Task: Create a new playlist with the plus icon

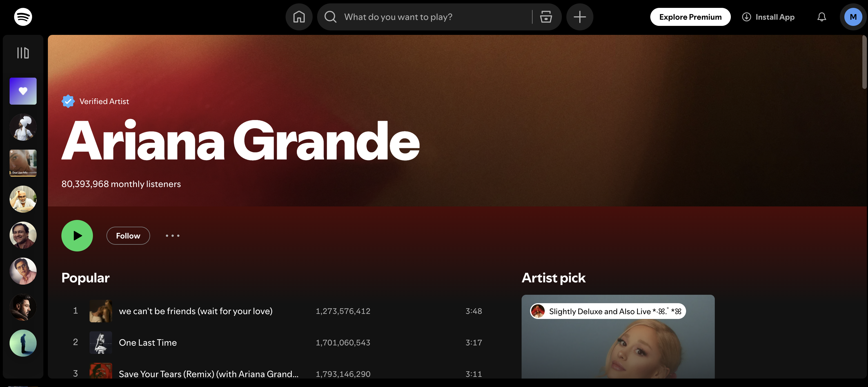Action: click(x=579, y=17)
